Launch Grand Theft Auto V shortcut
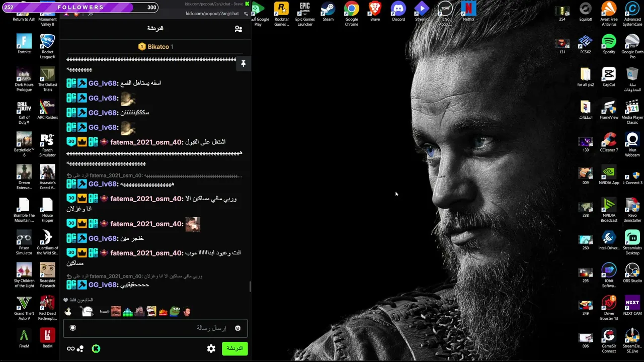 [24, 308]
